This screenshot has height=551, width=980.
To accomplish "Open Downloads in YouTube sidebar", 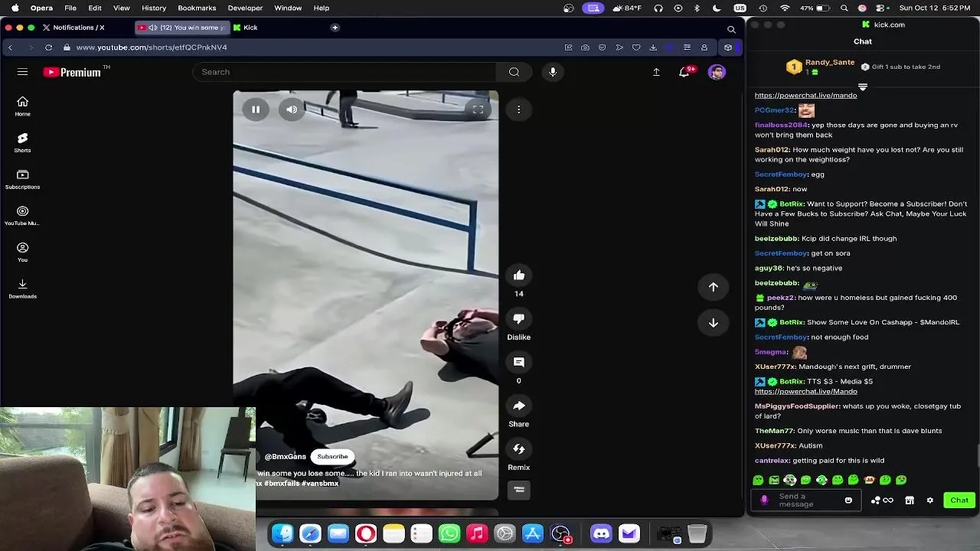I will click(x=22, y=289).
